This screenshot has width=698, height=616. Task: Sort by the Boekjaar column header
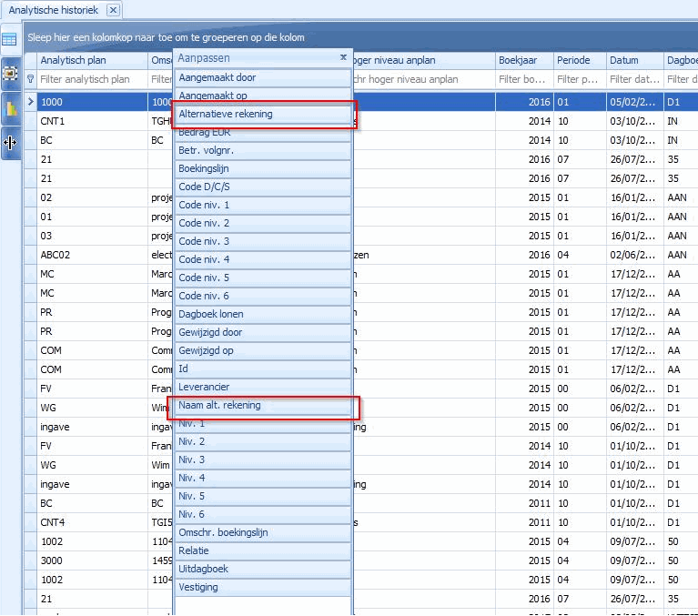(x=523, y=61)
